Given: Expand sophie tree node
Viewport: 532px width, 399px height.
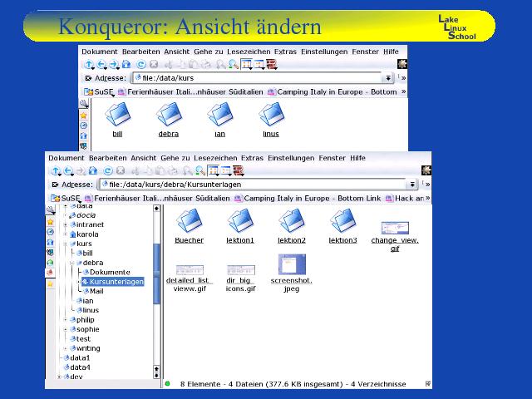Looking at the screenshot, I should (x=65, y=329).
